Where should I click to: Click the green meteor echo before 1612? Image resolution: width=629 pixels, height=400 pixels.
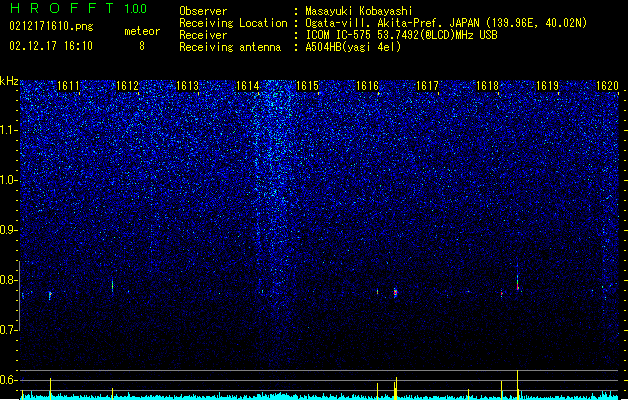(x=112, y=286)
